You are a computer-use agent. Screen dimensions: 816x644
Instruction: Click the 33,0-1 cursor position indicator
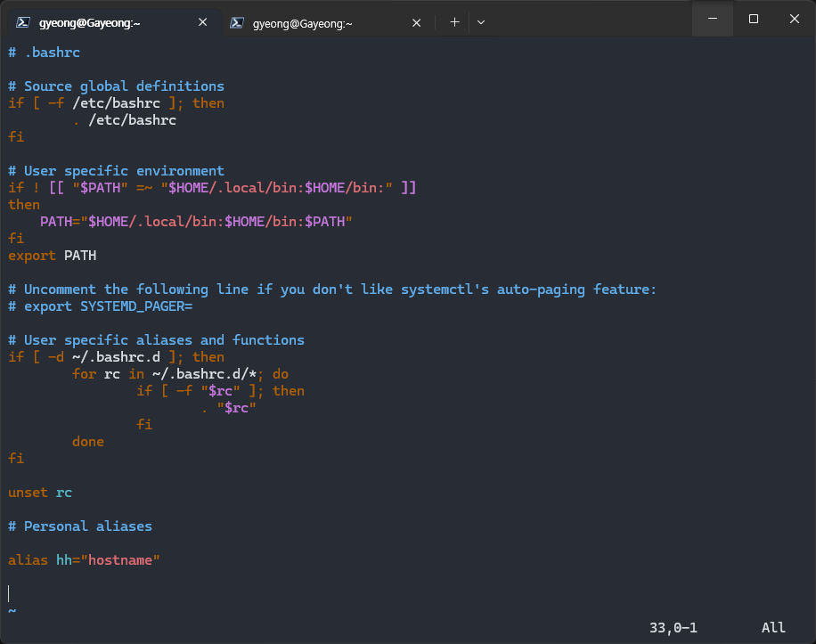coord(673,628)
